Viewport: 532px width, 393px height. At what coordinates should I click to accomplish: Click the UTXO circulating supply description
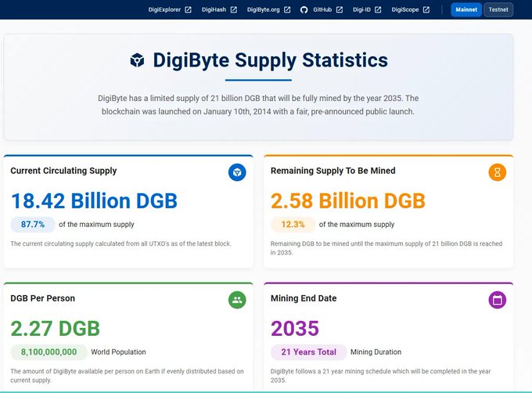tap(120, 243)
